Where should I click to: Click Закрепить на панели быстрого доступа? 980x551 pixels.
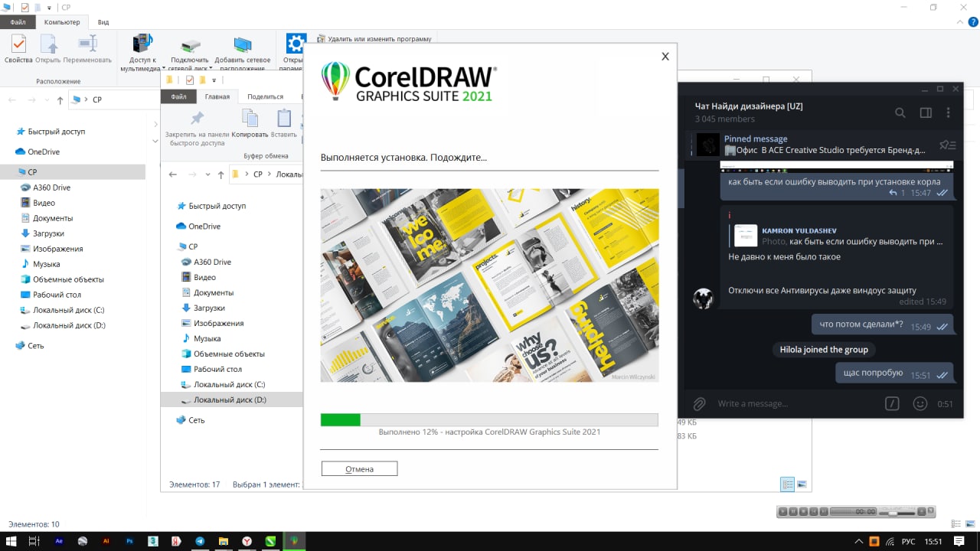point(197,127)
